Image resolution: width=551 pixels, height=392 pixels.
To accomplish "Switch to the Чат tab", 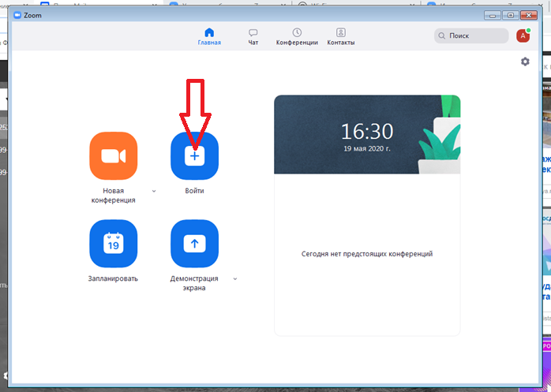I will click(x=253, y=37).
